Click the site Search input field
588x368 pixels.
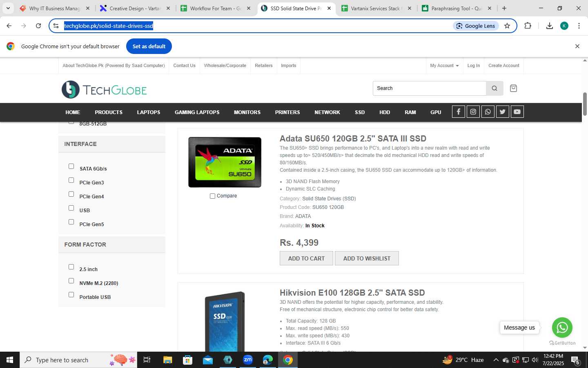pos(429,88)
